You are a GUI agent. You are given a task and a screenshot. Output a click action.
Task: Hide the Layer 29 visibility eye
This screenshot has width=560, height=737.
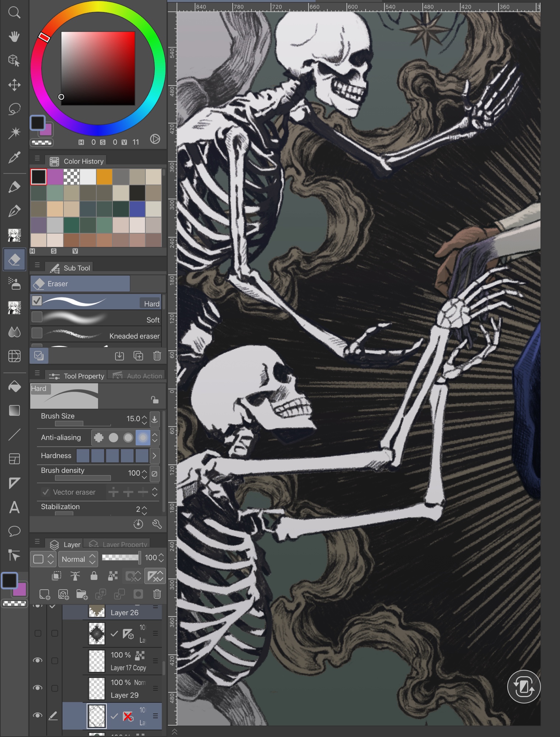click(x=38, y=688)
